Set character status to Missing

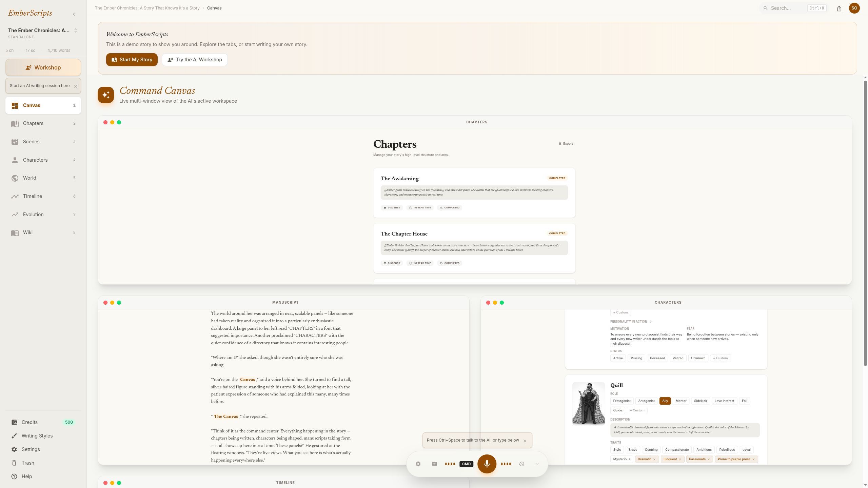(x=636, y=358)
